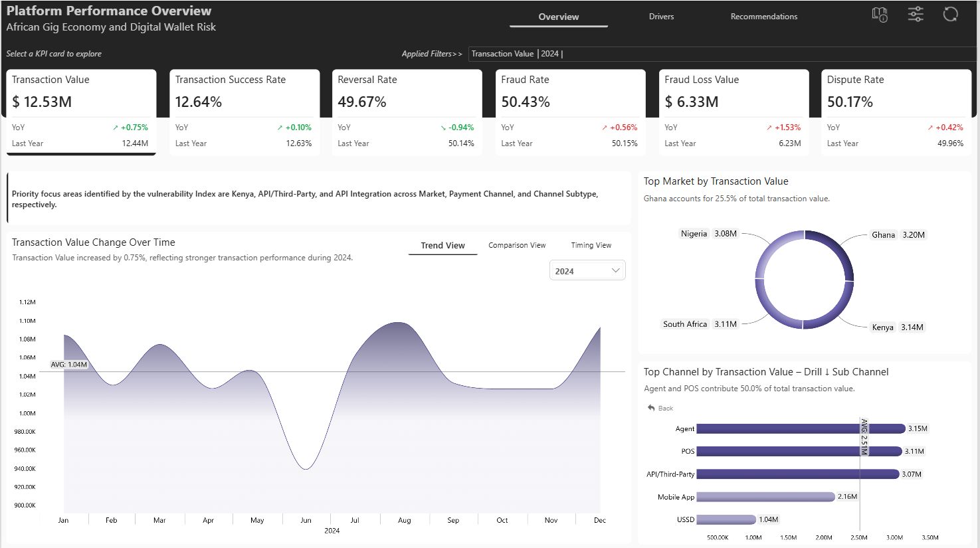Click the Mobile App bar
The height and width of the screenshot is (548, 980).
(765, 497)
